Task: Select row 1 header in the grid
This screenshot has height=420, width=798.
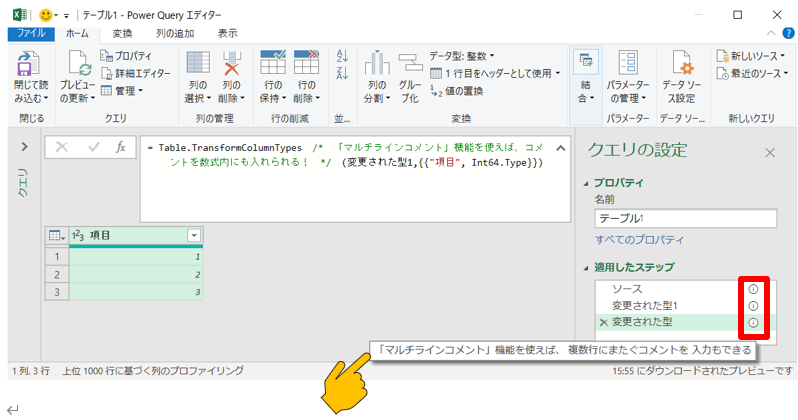Action: click(x=56, y=257)
